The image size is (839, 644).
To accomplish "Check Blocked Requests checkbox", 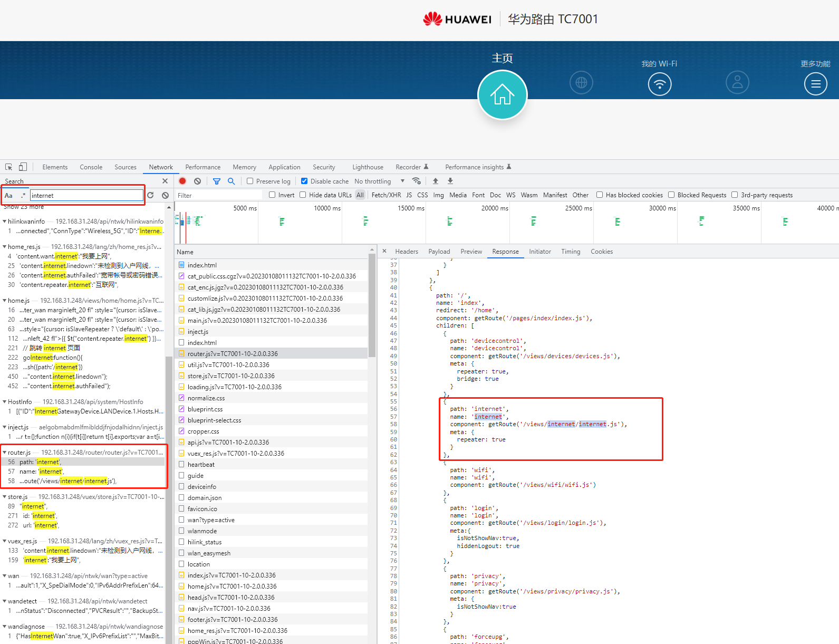I will point(671,195).
